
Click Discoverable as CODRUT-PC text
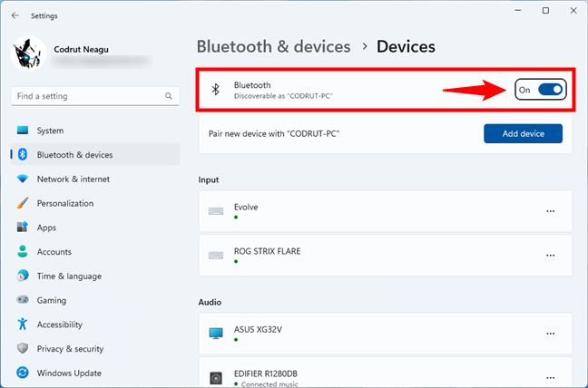click(283, 96)
